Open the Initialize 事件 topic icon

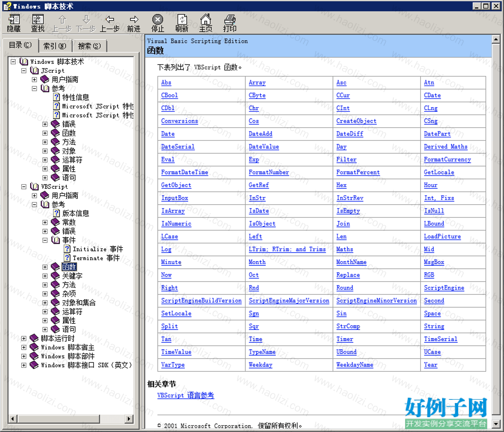(67, 249)
